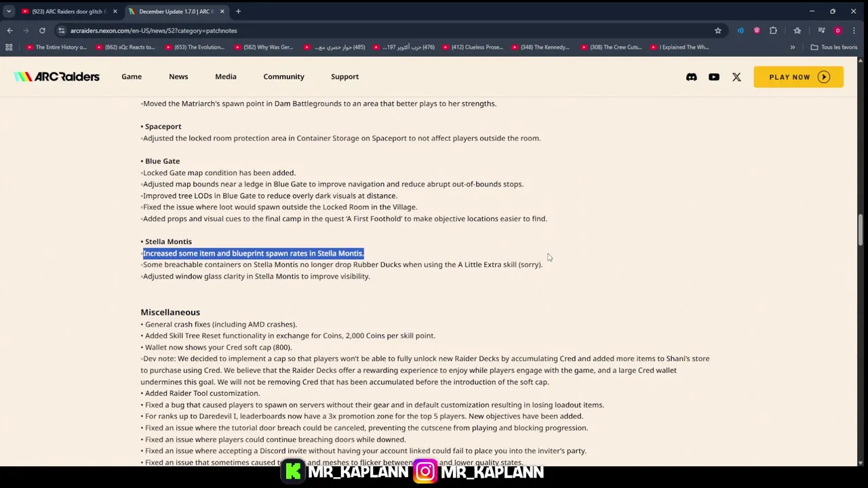The image size is (868, 488).
Task: Open the Extensions puzzle-piece menu
Action: point(773,30)
